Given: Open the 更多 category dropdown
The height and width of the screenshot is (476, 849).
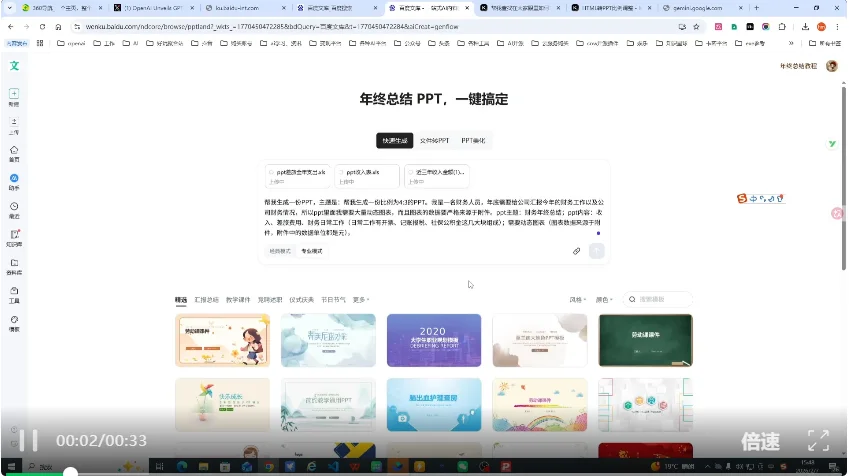Looking at the screenshot, I should [x=361, y=299].
